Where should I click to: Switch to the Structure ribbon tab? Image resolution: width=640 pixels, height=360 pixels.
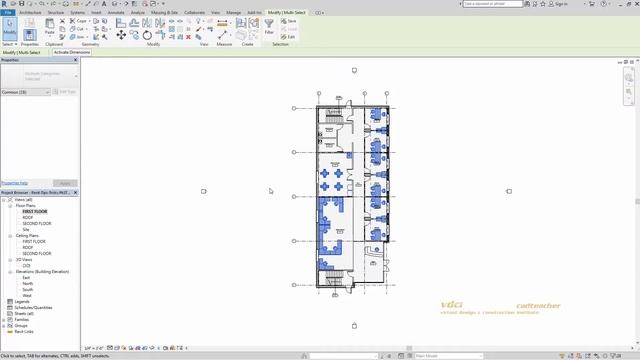(56, 13)
